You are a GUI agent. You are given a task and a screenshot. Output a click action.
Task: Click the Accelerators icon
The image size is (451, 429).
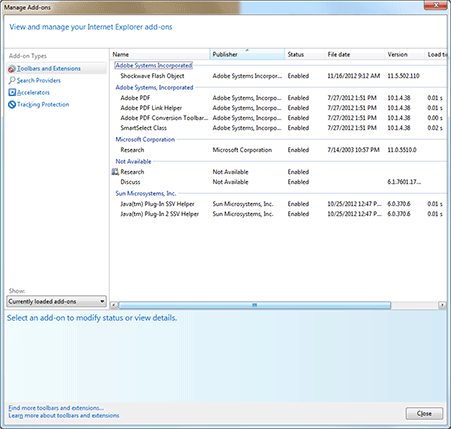12,92
